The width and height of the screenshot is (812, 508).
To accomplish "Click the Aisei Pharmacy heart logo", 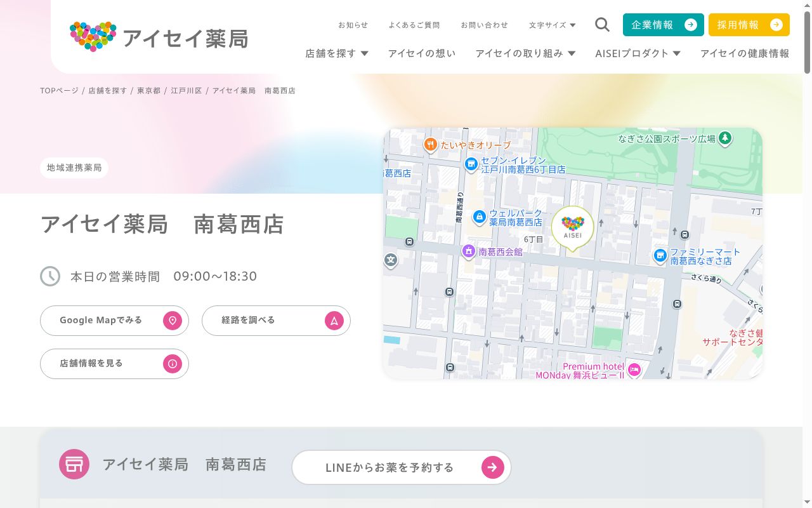I will pos(93,37).
